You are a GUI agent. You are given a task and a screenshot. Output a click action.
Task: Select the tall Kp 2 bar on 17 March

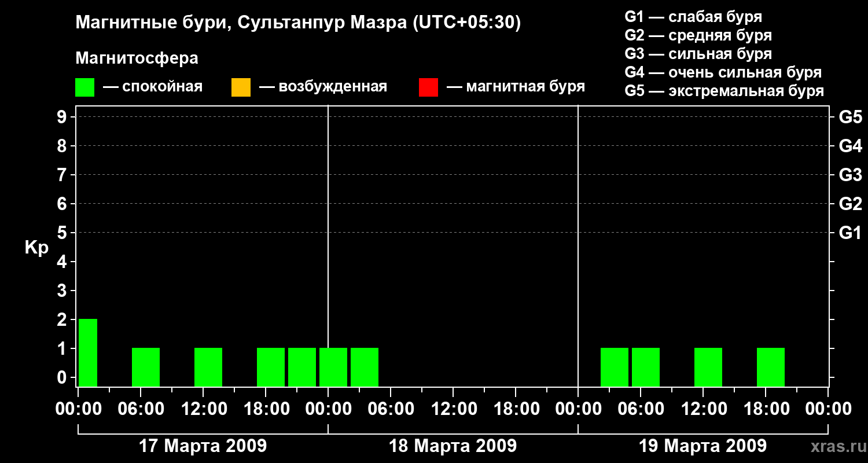(88, 352)
